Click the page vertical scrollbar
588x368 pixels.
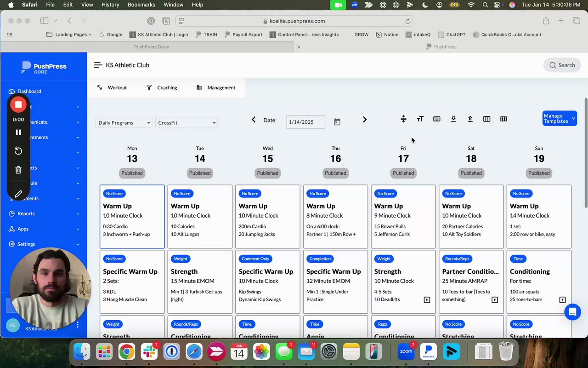[585, 153]
